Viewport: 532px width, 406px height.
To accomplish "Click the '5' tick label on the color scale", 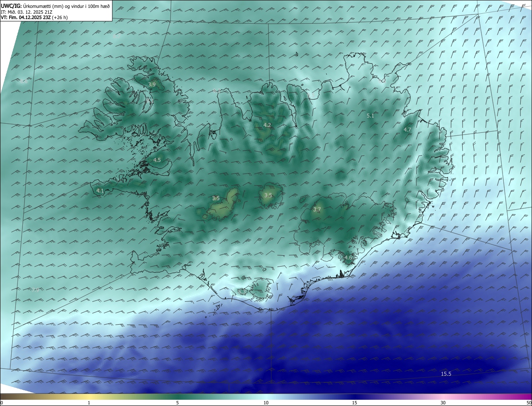I will pos(177,403).
